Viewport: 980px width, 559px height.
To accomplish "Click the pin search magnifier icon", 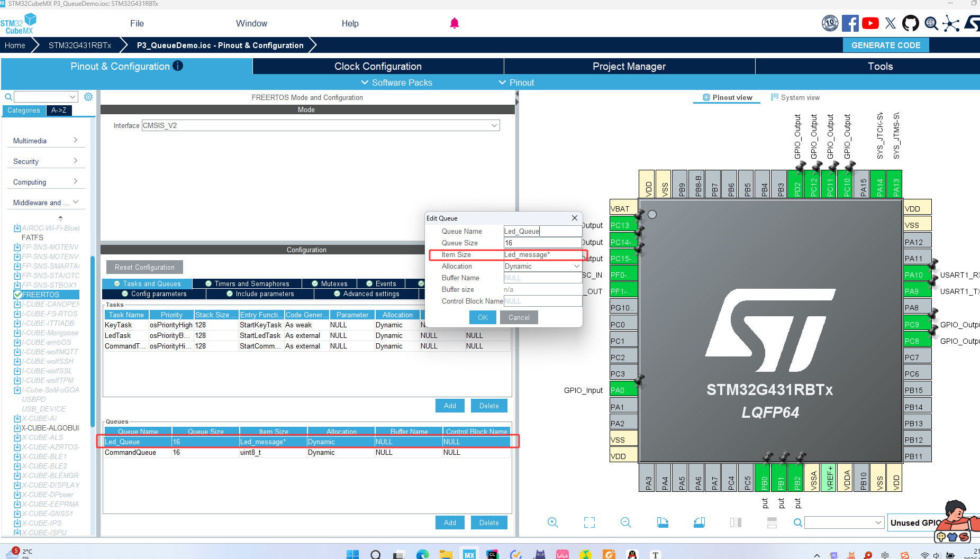I will pos(798,523).
